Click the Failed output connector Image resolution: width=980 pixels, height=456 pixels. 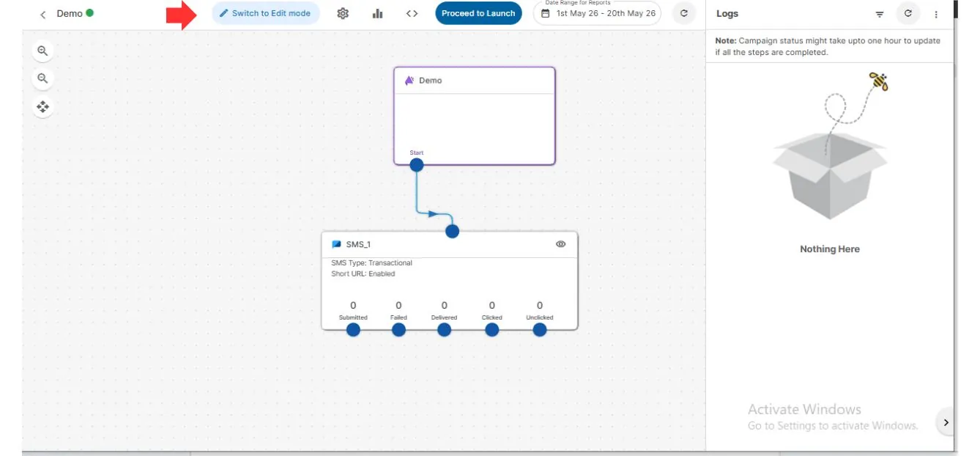(x=398, y=330)
